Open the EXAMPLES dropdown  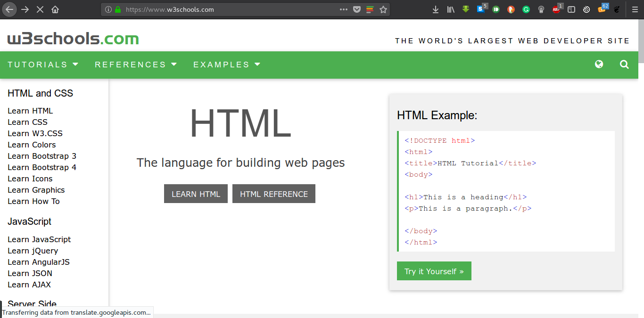[x=227, y=65]
